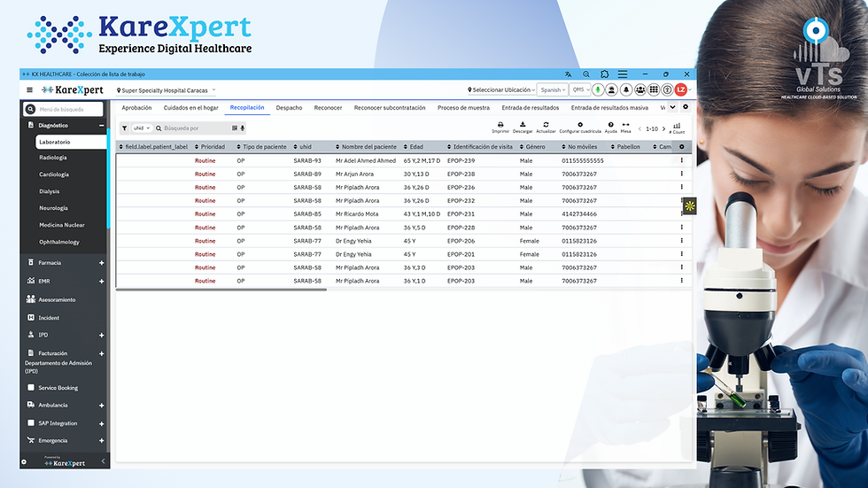868x488 pixels.
Task: Expand more tabs chevron
Action: 672,107
